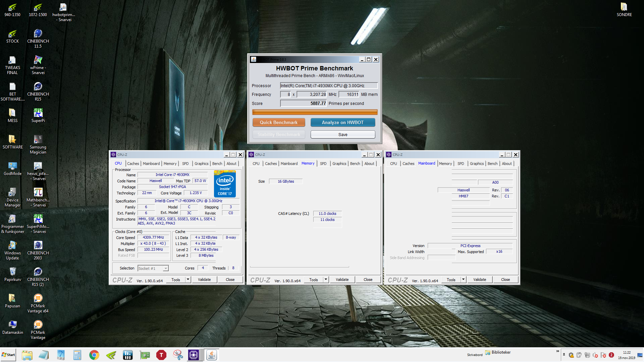
Task: Click the Save button in HWBOT Prime
Action: point(343,134)
